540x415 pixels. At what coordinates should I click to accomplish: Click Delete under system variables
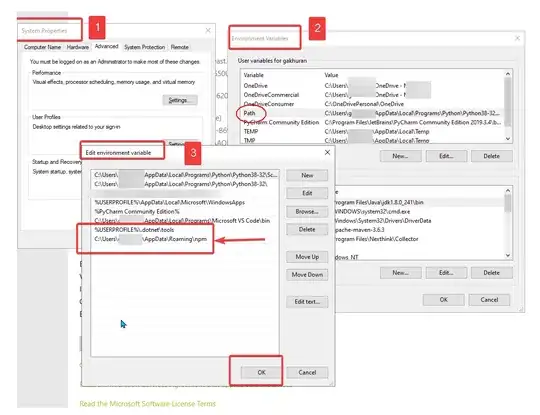491,273
